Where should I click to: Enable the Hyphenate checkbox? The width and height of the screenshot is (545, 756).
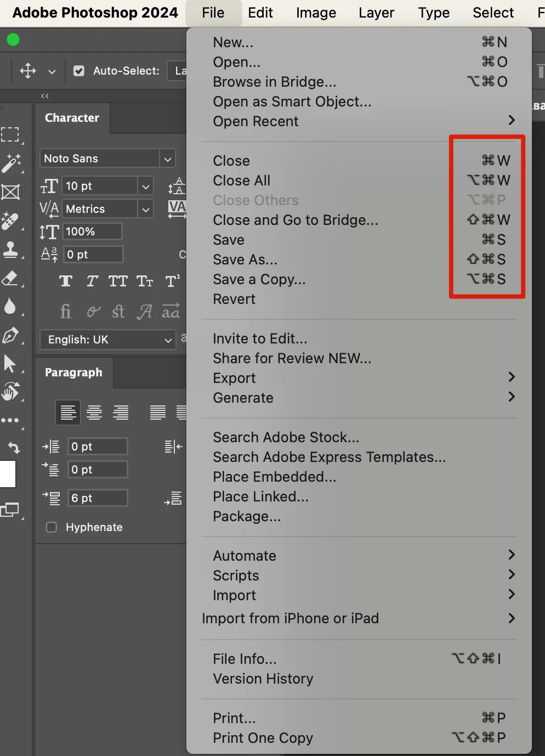click(52, 527)
